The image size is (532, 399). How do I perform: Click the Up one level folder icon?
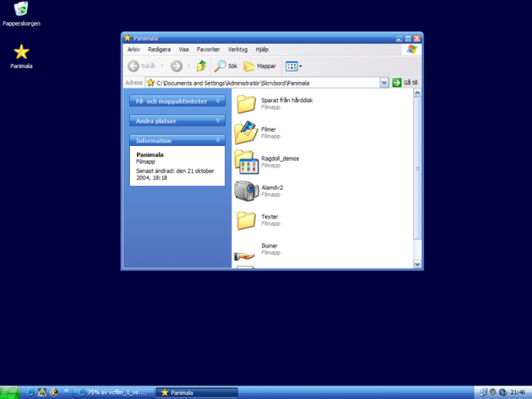[x=201, y=66]
